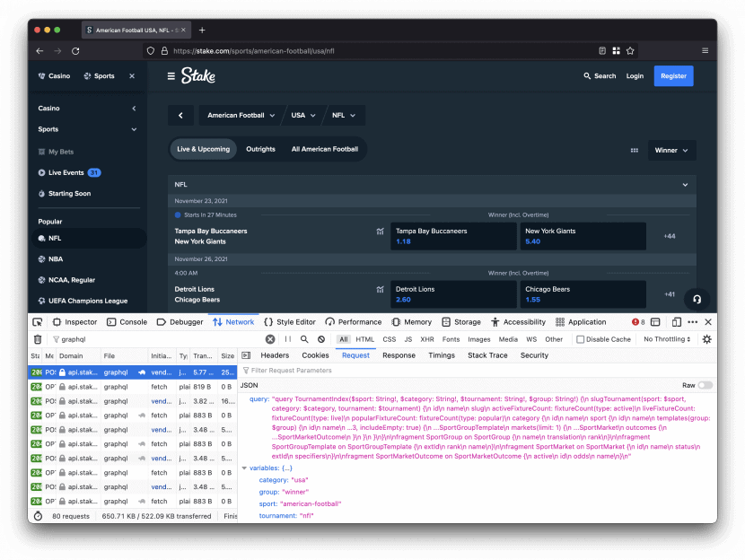Open the Winner market dropdown
Screen dimensions: 745x560
pyautogui.click(x=671, y=151)
